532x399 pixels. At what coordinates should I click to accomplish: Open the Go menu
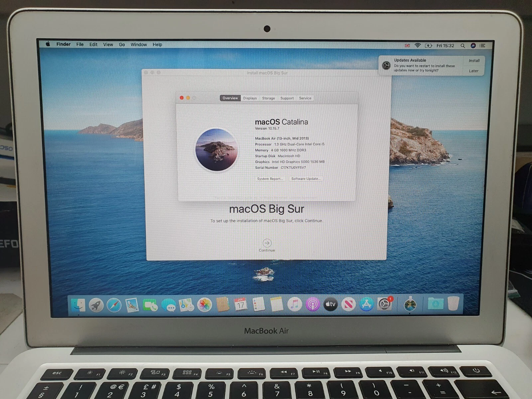point(122,45)
